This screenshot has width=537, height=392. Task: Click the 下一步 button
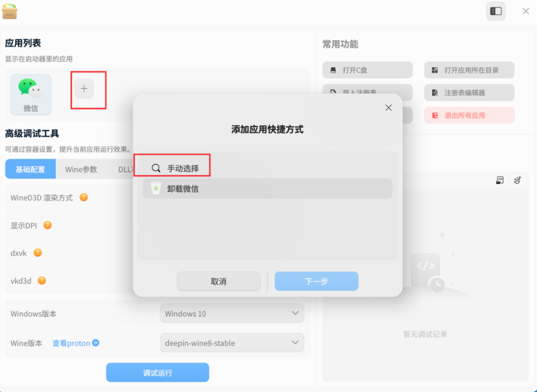click(316, 281)
